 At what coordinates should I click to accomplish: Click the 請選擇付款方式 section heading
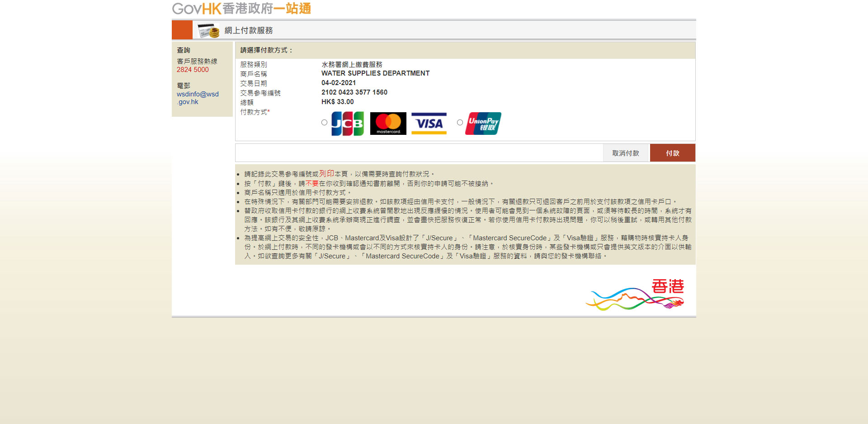click(267, 50)
